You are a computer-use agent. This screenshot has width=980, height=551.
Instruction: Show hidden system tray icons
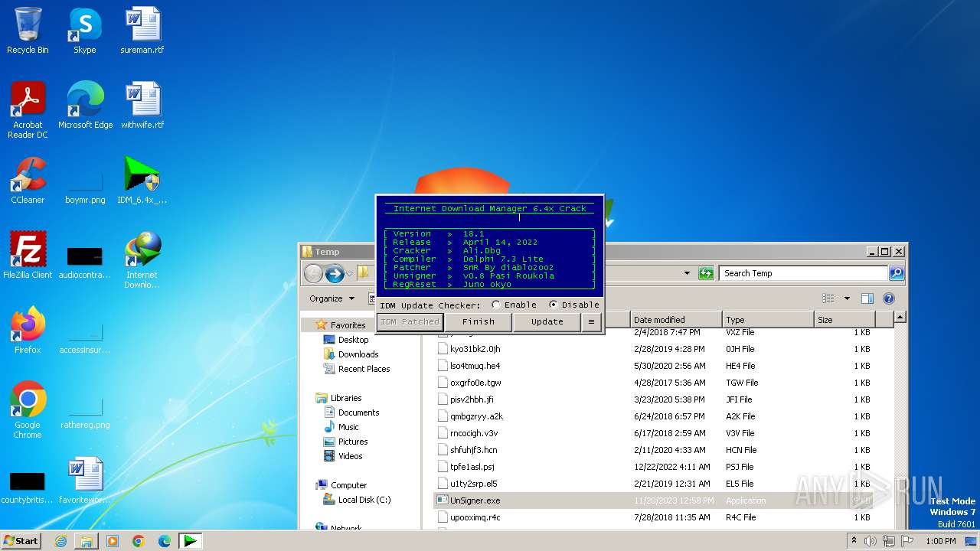[854, 541]
